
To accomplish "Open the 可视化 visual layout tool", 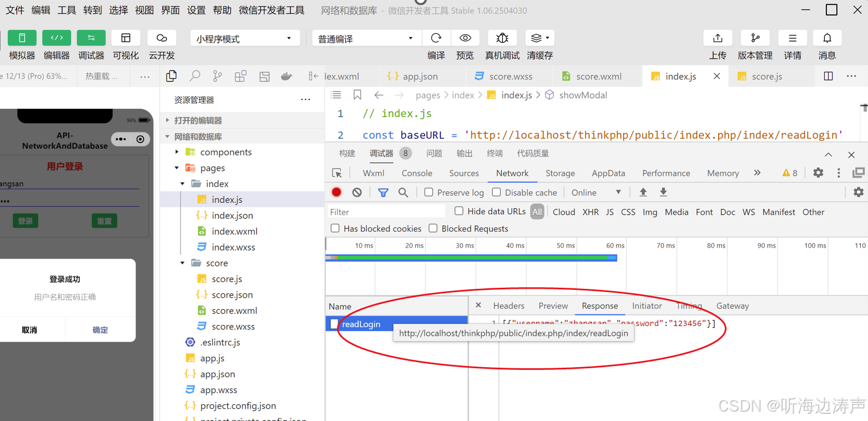I will (126, 38).
